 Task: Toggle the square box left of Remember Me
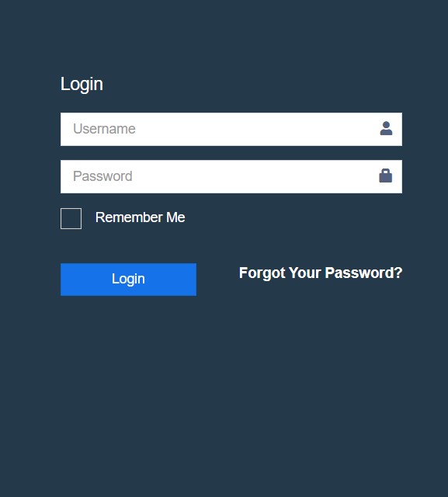pos(71,218)
